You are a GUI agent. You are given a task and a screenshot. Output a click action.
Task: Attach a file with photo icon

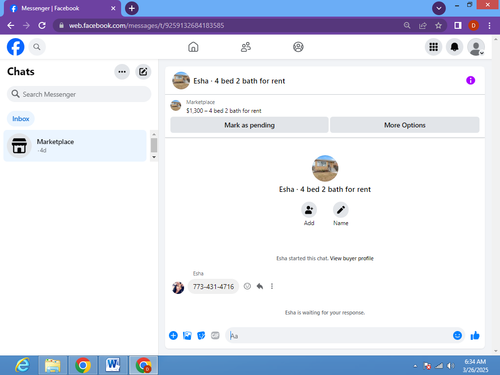[187, 335]
